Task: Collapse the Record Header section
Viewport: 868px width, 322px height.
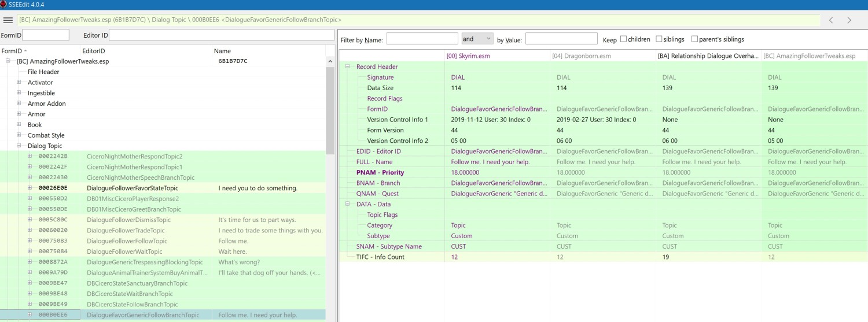Action: 348,66
